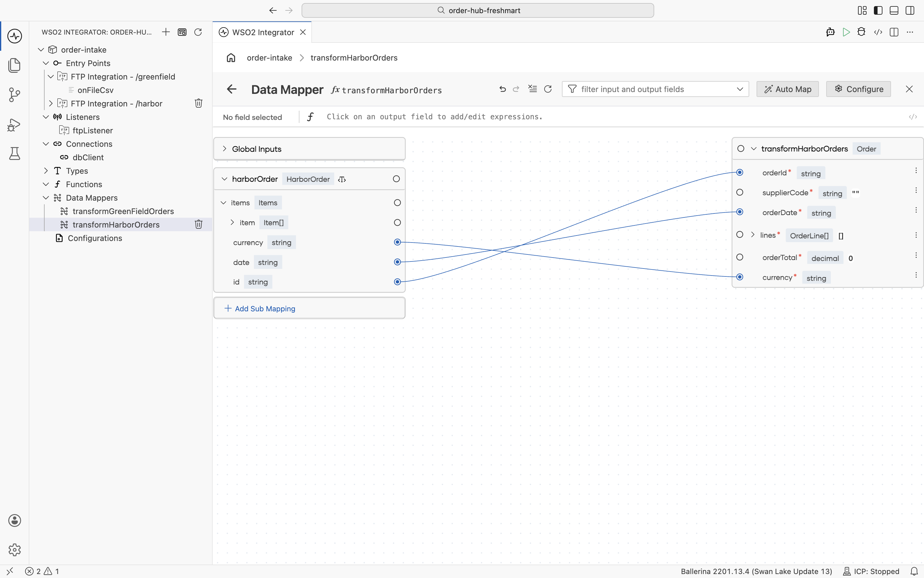Open the filter fields dropdown arrow
Screen dimensions: 924x578
(740, 89)
